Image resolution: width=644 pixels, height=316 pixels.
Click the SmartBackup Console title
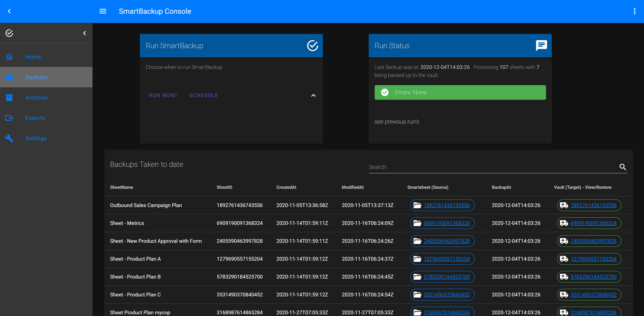click(155, 11)
